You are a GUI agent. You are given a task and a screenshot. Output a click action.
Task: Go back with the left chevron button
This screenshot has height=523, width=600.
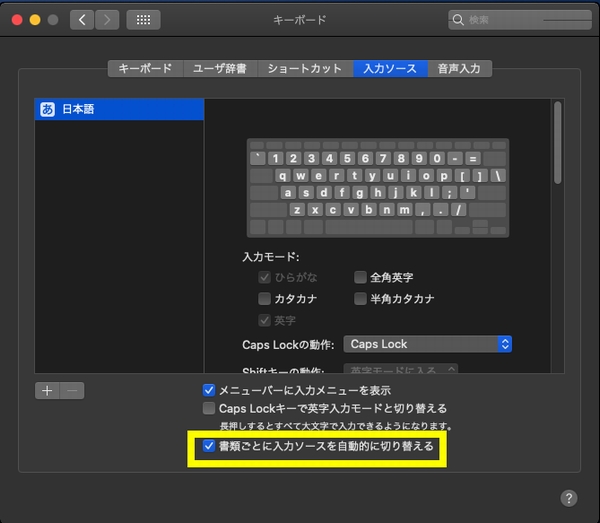82,20
